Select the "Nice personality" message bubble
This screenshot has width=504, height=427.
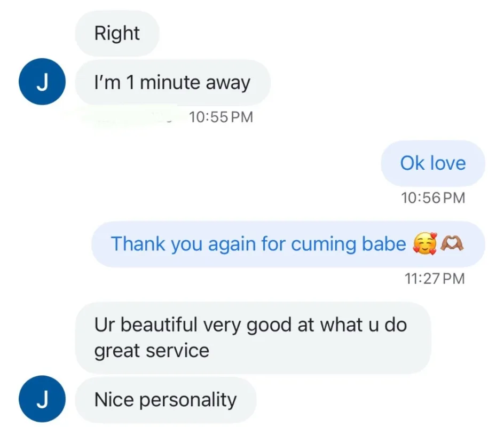(x=166, y=400)
